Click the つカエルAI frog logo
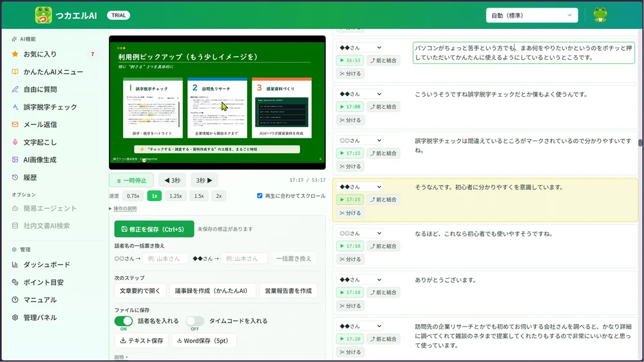This screenshot has width=644, height=362. pyautogui.click(x=44, y=15)
